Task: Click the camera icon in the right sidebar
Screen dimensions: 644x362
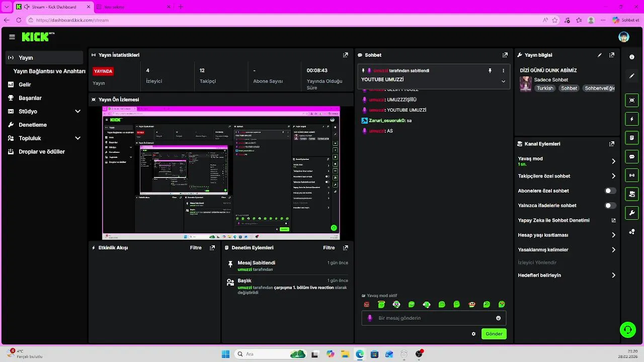Action: point(632,194)
